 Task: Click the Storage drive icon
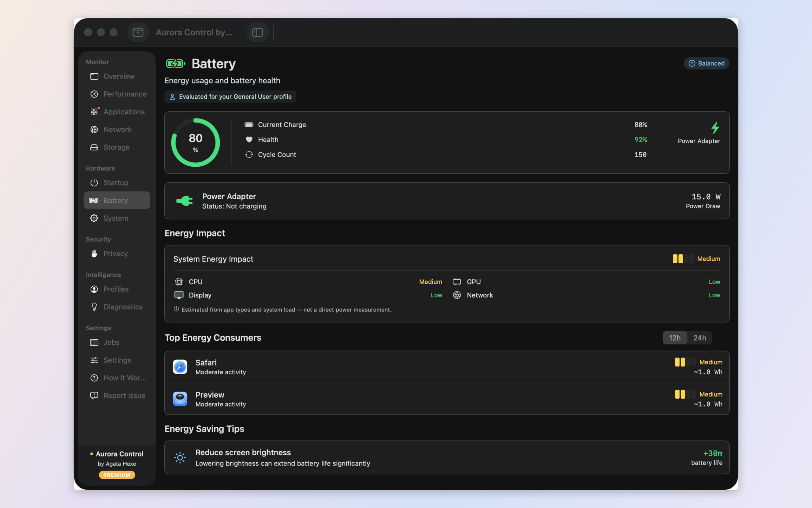pyautogui.click(x=94, y=148)
